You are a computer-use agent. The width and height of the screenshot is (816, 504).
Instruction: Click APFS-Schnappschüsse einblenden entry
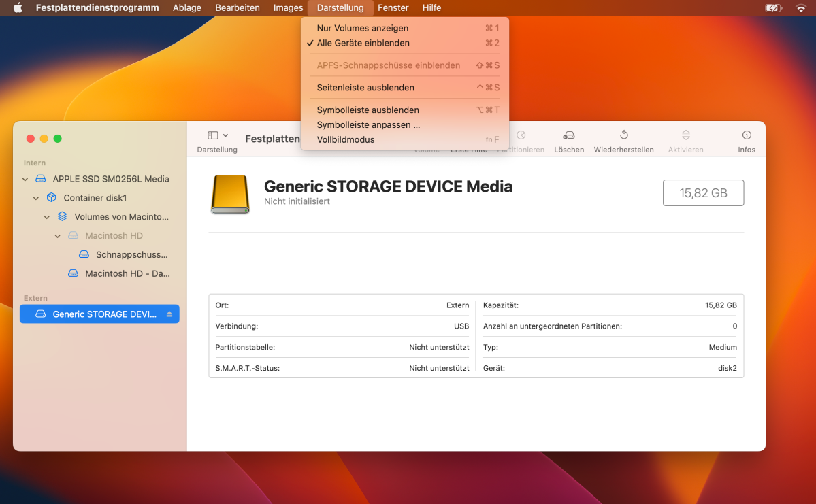point(405,65)
